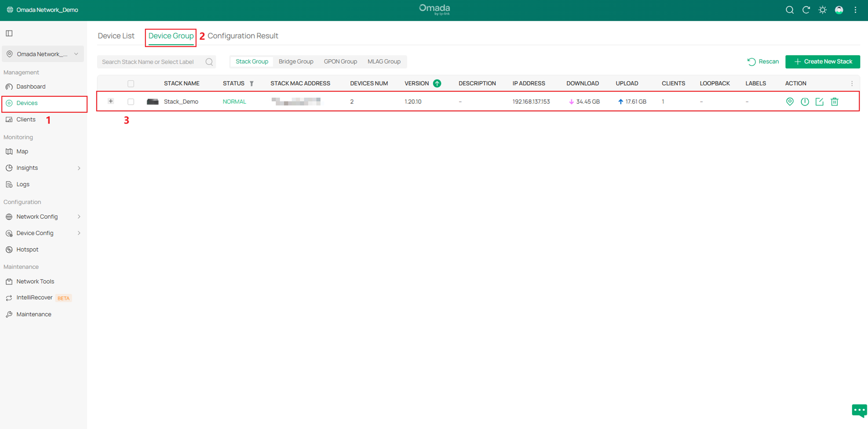The height and width of the screenshot is (429, 868).
Task: Open live chat support bubble
Action: click(859, 410)
